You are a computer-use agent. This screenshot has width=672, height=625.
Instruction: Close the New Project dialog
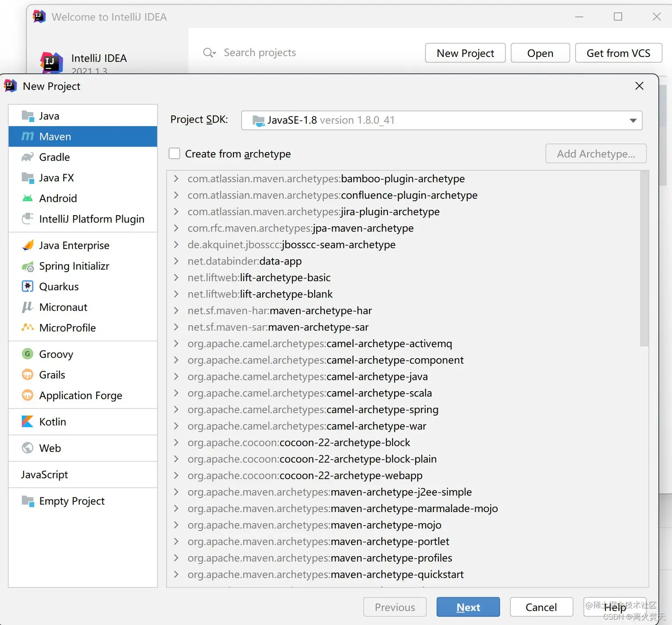click(x=639, y=86)
